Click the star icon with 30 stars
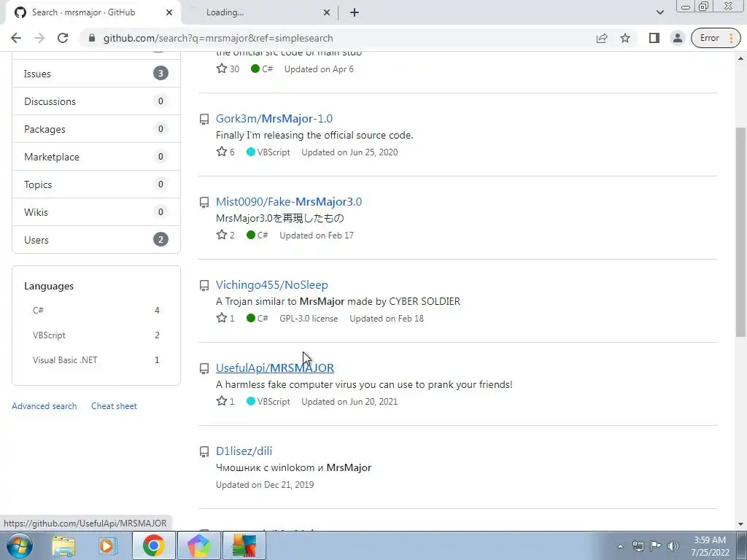Screen dimensions: 747x560 (x=222, y=69)
